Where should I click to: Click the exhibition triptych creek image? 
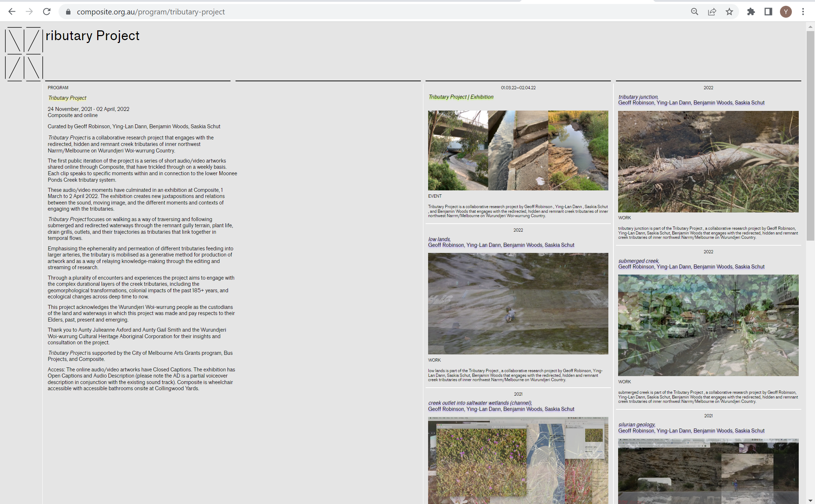coord(518,150)
